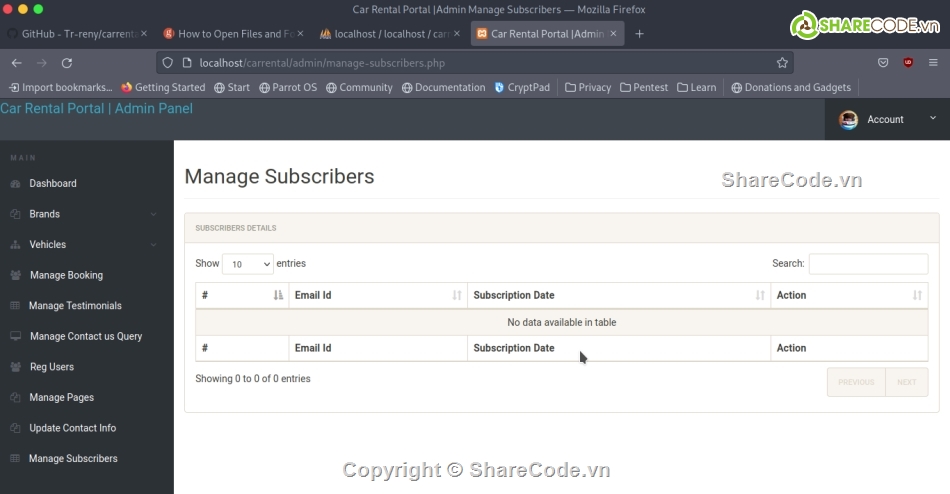This screenshot has height=494, width=950.
Task: Open Manage Testimonials in sidebar
Action: tap(75, 306)
